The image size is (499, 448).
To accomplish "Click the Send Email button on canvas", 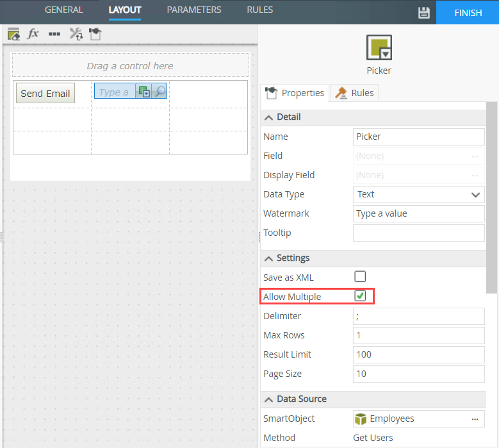I will click(45, 94).
